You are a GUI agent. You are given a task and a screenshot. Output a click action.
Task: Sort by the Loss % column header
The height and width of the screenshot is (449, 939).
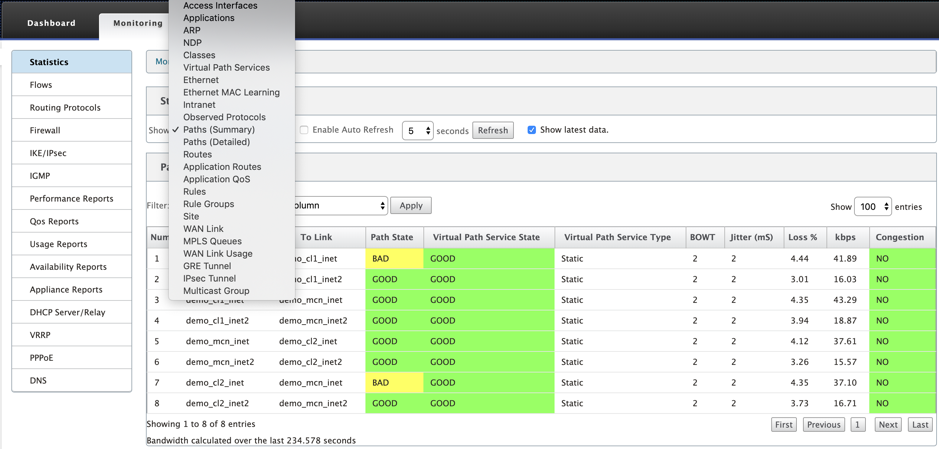[x=803, y=237]
